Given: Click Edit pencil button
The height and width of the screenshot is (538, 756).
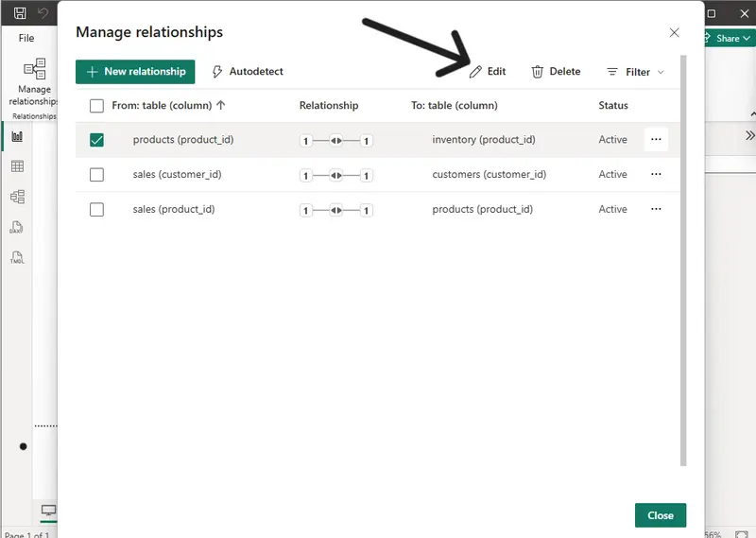Looking at the screenshot, I should [488, 72].
